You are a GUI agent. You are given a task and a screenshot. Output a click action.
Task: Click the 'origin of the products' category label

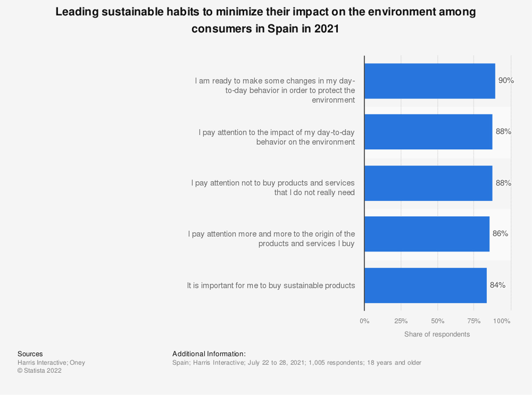click(271, 239)
